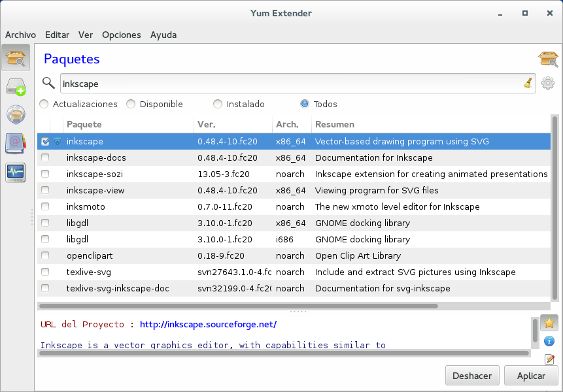
Task: Click the package list horizontal scrollbar
Action: tap(238, 305)
